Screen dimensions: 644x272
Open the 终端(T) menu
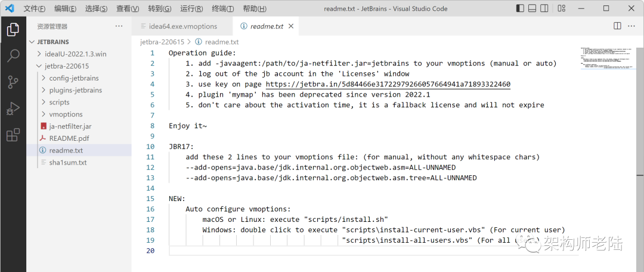(223, 8)
